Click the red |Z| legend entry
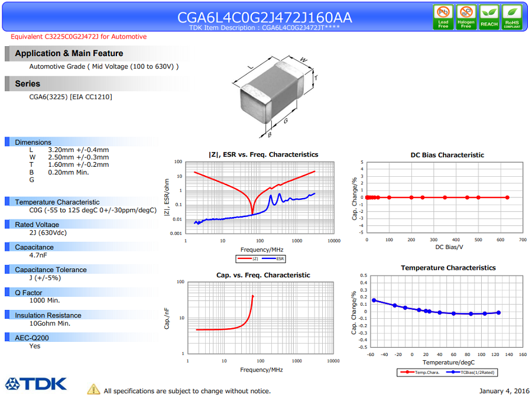The image size is (532, 398). pyautogui.click(x=248, y=259)
